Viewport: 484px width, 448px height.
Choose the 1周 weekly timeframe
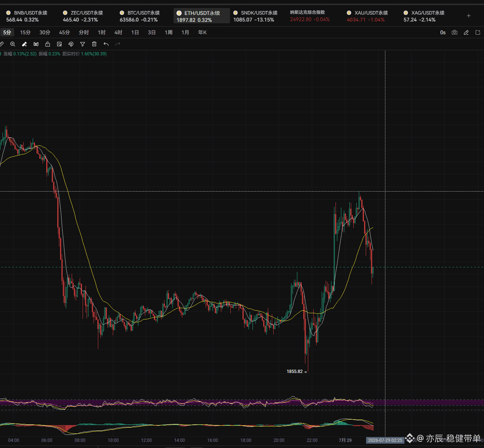click(168, 32)
